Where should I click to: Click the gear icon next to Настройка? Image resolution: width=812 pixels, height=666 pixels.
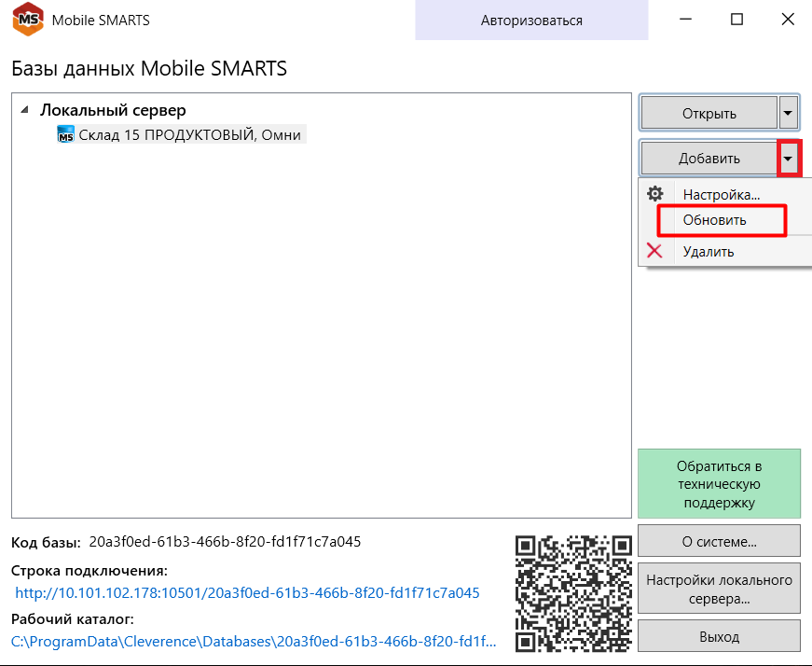(655, 194)
